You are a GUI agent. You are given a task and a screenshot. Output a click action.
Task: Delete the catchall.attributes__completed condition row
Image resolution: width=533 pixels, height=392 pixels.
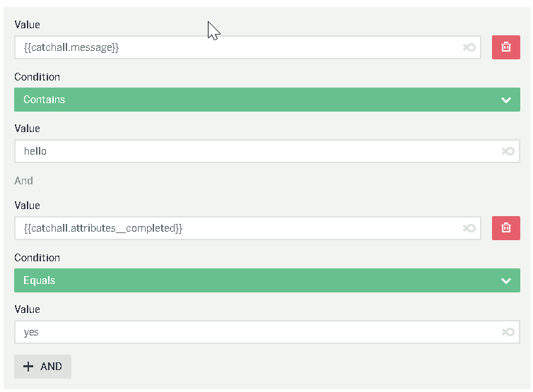(x=506, y=228)
